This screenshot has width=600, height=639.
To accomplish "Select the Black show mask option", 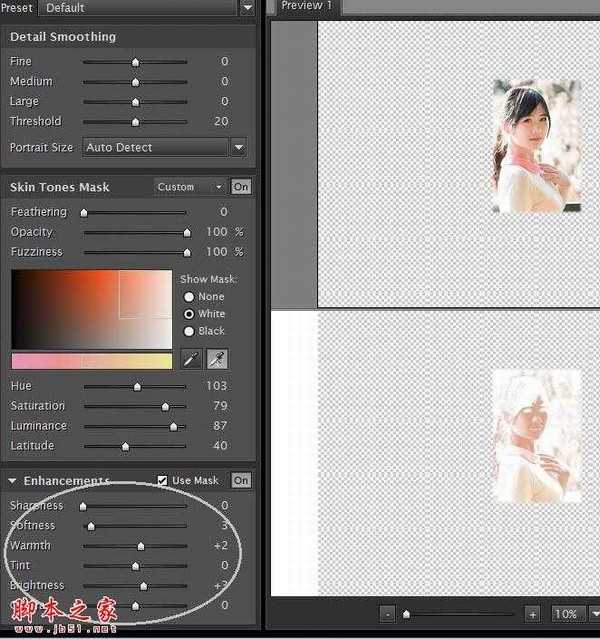I will (x=189, y=331).
